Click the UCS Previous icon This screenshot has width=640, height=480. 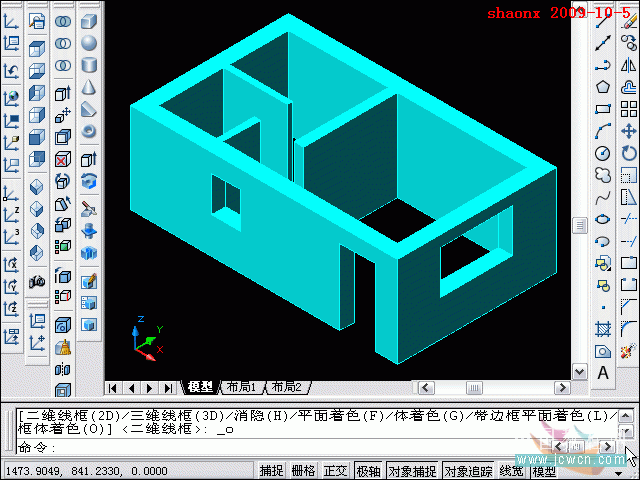(x=11, y=71)
